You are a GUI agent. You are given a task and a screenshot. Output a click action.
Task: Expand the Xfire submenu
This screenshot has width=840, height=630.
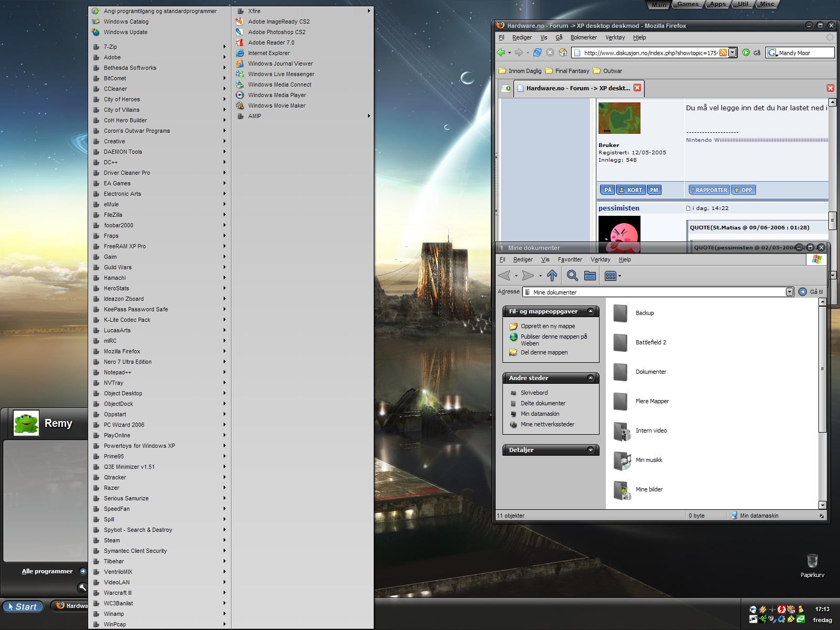pyautogui.click(x=302, y=11)
